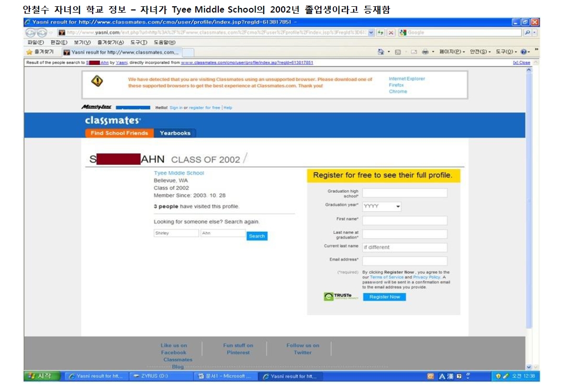The image size is (582, 392).
Task: Open the File (파일) menu
Action: click(36, 42)
